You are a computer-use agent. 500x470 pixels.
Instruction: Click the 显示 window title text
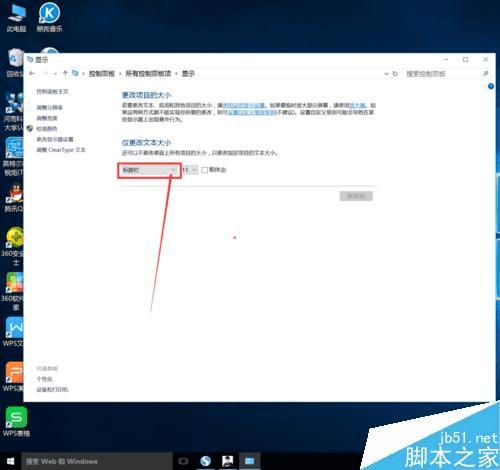click(42, 60)
